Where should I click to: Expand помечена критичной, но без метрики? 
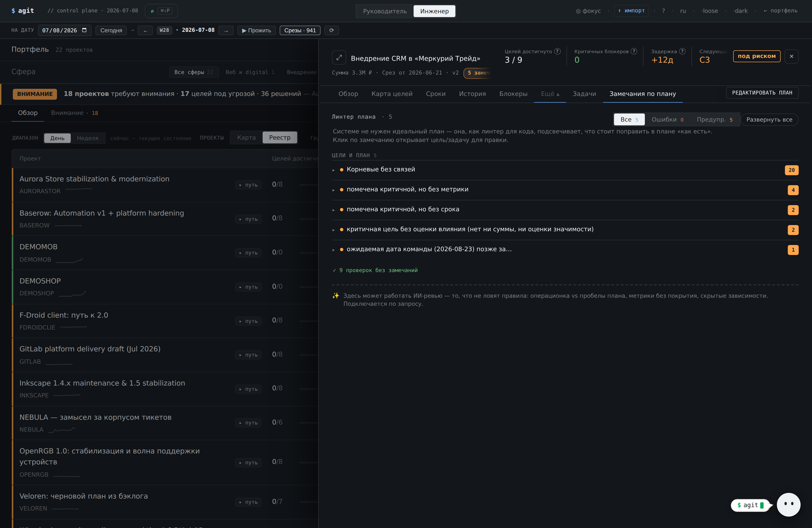tap(565, 190)
